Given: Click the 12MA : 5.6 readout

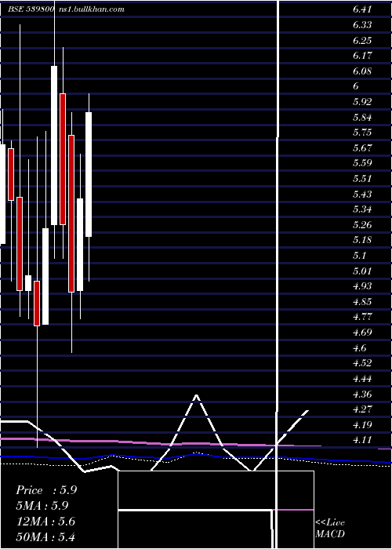Looking at the screenshot, I should (45, 522).
